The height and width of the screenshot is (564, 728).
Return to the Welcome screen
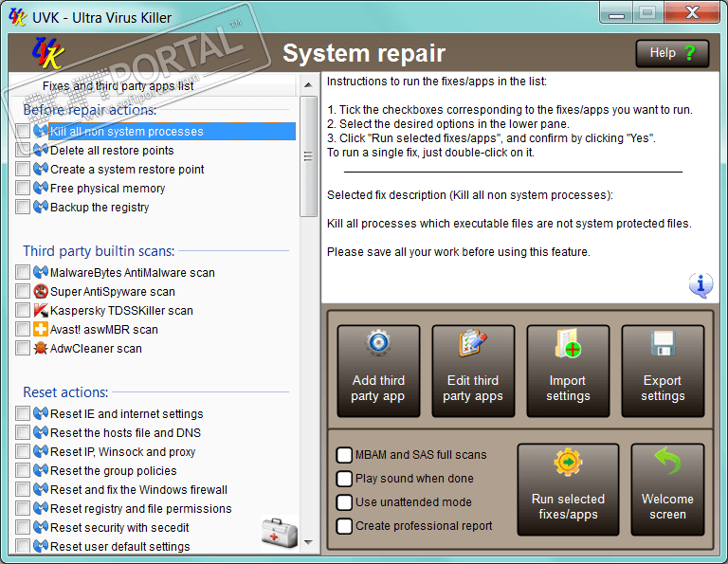coord(667,490)
